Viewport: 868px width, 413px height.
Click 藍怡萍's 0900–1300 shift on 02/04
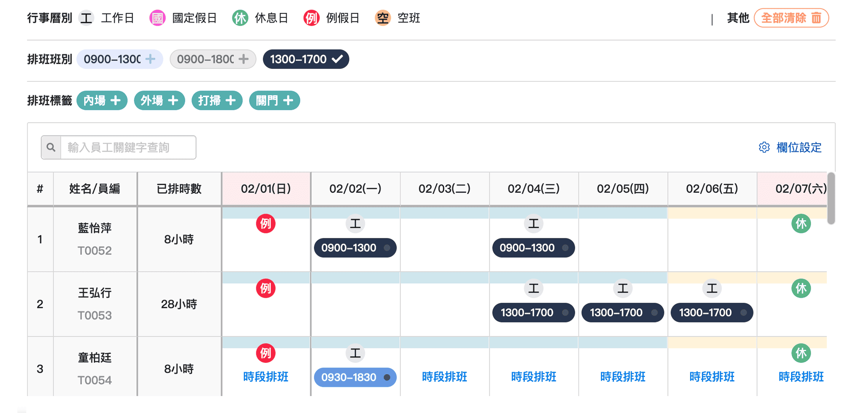point(533,248)
